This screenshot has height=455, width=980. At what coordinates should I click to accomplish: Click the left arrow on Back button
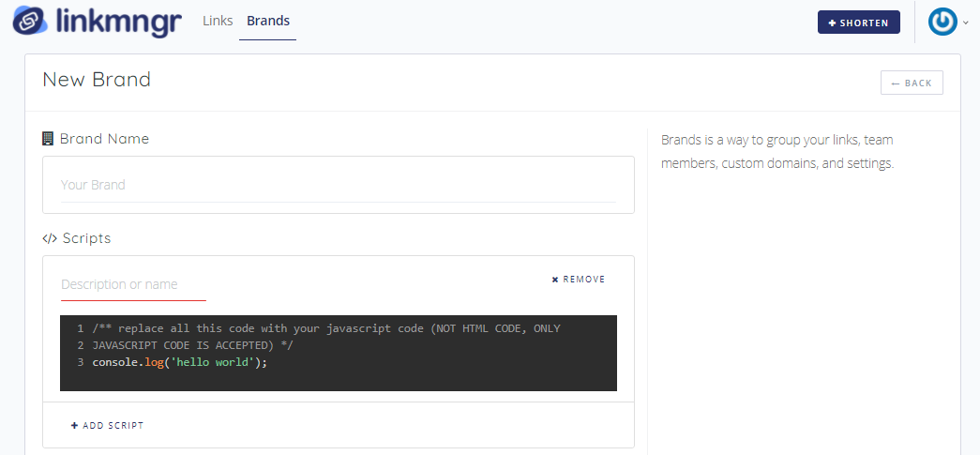(x=896, y=83)
